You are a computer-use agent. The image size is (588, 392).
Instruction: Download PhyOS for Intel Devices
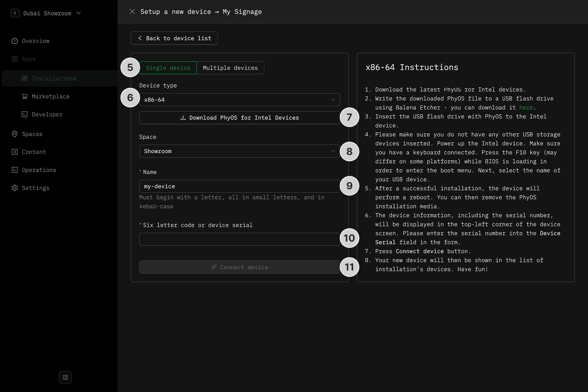point(239,118)
